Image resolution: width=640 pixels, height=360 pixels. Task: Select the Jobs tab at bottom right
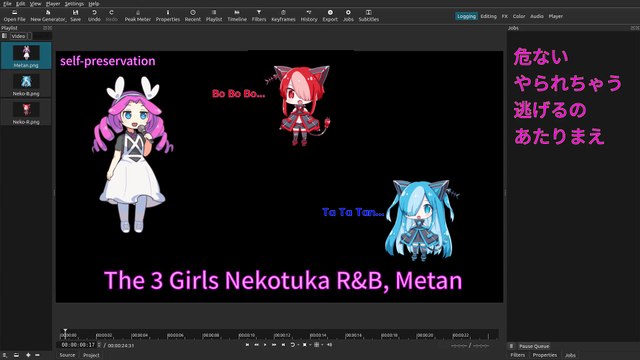pyautogui.click(x=570, y=355)
